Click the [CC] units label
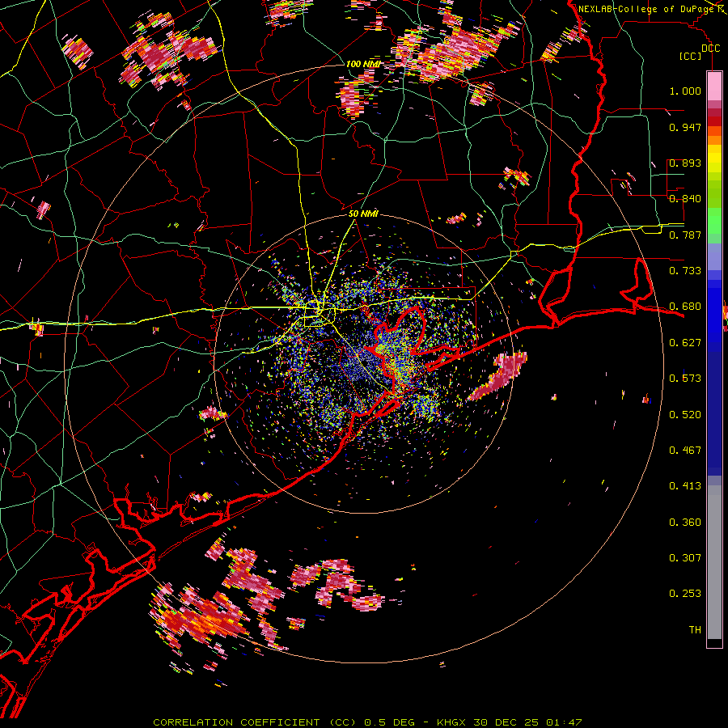 click(x=691, y=56)
